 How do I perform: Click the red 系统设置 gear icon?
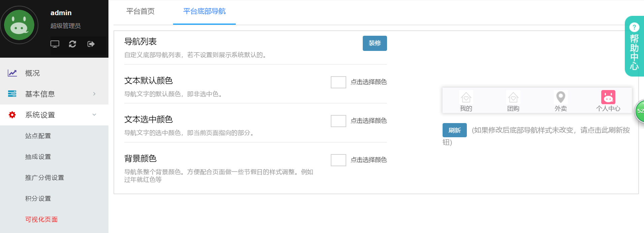point(12,115)
